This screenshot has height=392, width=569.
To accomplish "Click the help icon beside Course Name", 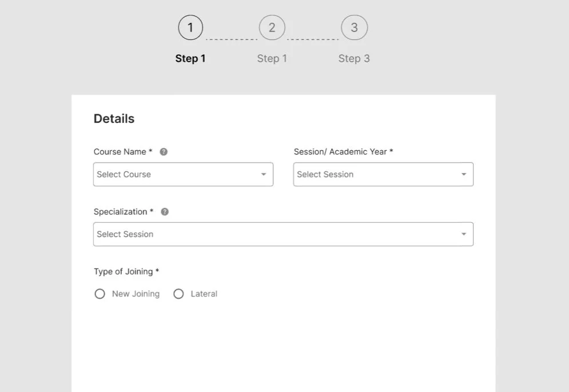I will pyautogui.click(x=164, y=152).
